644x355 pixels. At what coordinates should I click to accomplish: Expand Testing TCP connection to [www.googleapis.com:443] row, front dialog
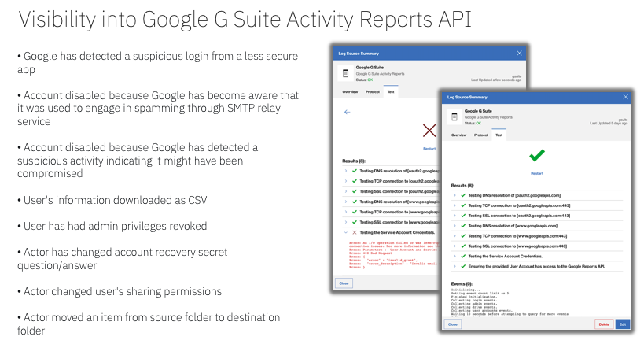[454, 236]
